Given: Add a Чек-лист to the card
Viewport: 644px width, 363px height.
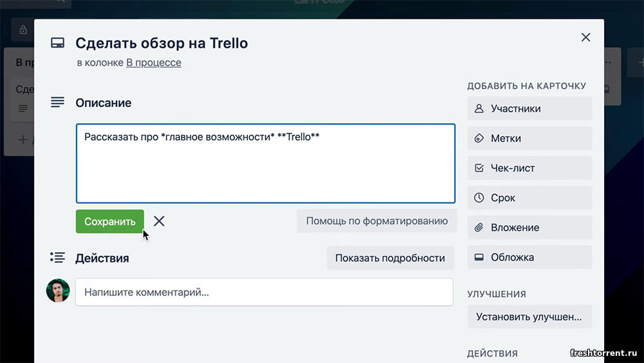Looking at the screenshot, I should 529,168.
